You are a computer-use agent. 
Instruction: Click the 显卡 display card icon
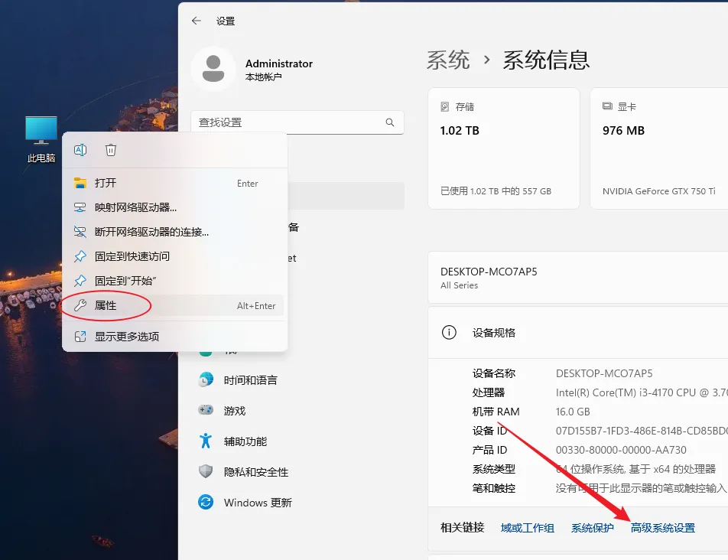[x=607, y=106]
